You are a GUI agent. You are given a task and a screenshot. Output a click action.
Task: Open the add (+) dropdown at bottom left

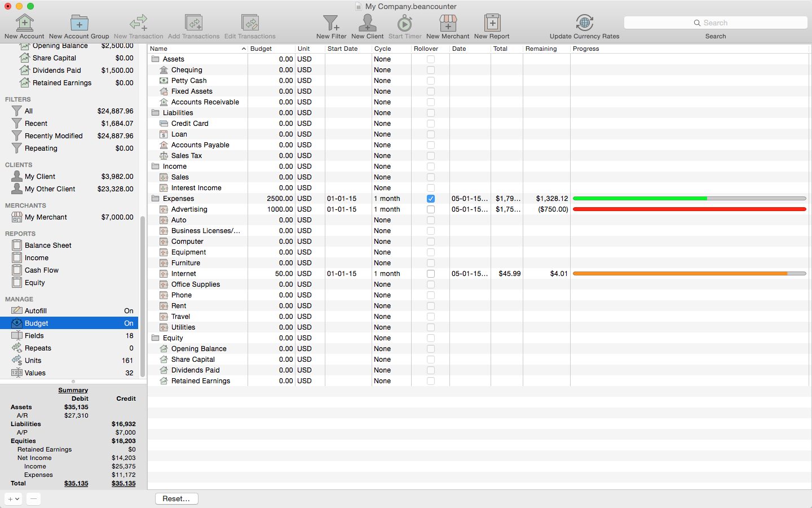[x=14, y=499]
